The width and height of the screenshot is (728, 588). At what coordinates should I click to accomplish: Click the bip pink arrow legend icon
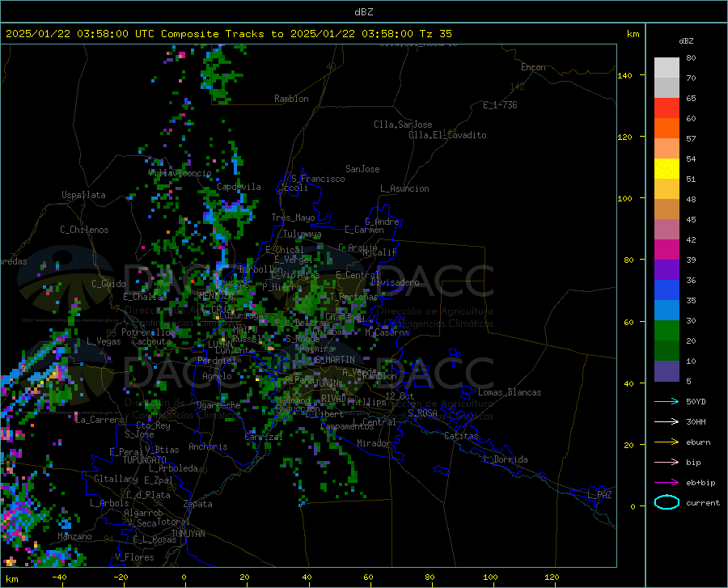[667, 463]
